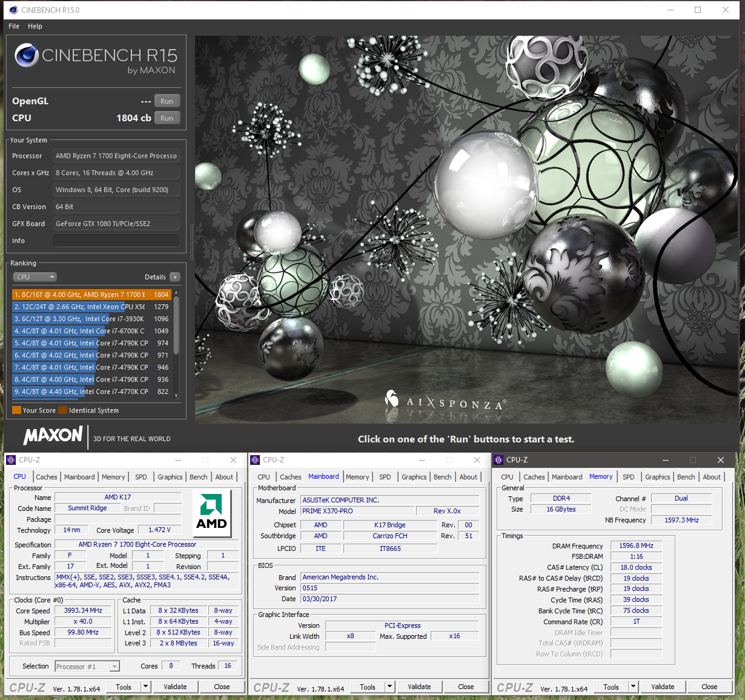The image size is (745, 700).
Task: Click Tools button in middle CPU-Z window
Action: coord(368,687)
